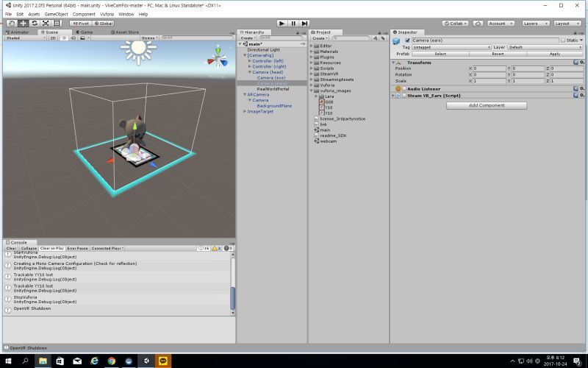This screenshot has height=368, width=588.
Task: Toggle Collapse in the Console
Action: click(29, 248)
